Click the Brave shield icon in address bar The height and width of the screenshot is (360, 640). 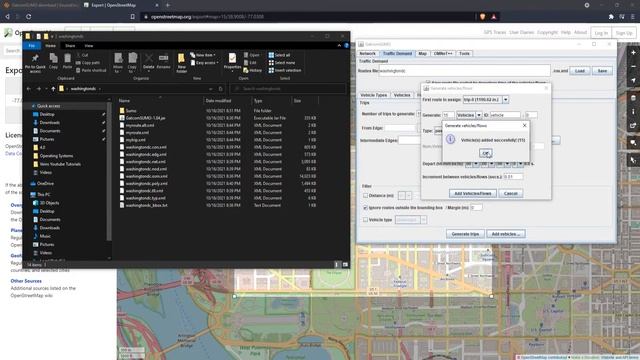(x=482, y=17)
